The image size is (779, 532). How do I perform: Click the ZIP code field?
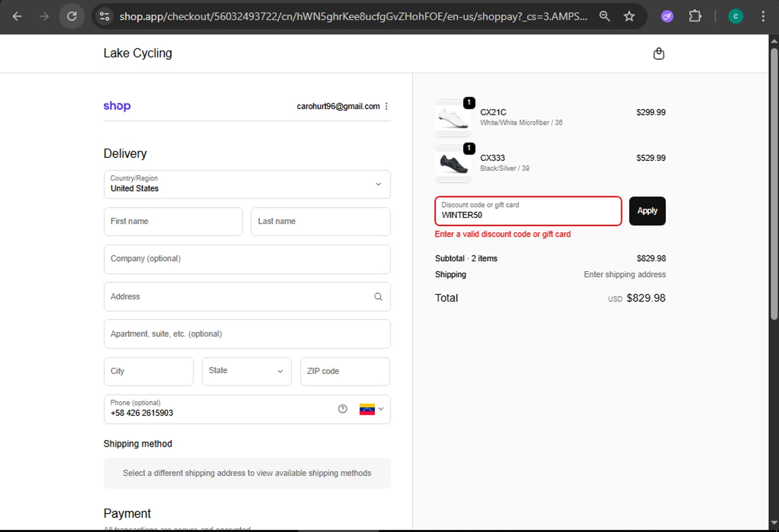[345, 371]
